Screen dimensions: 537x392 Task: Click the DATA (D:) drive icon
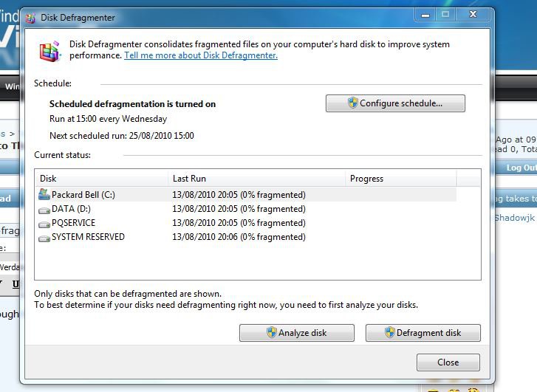[44, 210]
